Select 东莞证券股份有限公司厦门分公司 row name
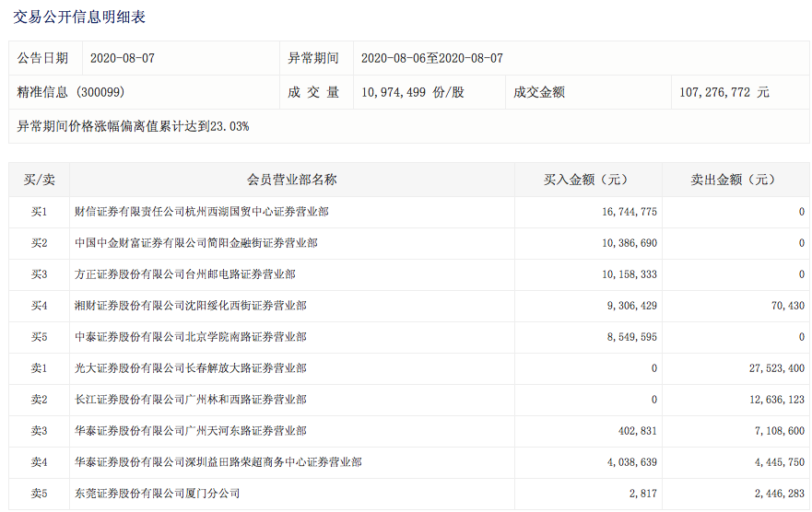Viewport: 812px width, 512px height. (158, 494)
